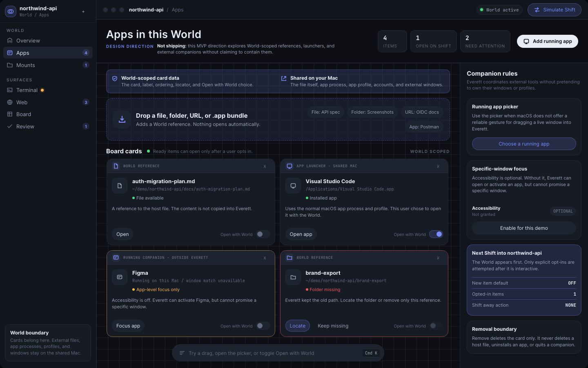This screenshot has height=368, width=588.
Task: Open Mounts in the sidebar
Action: coord(48,65)
